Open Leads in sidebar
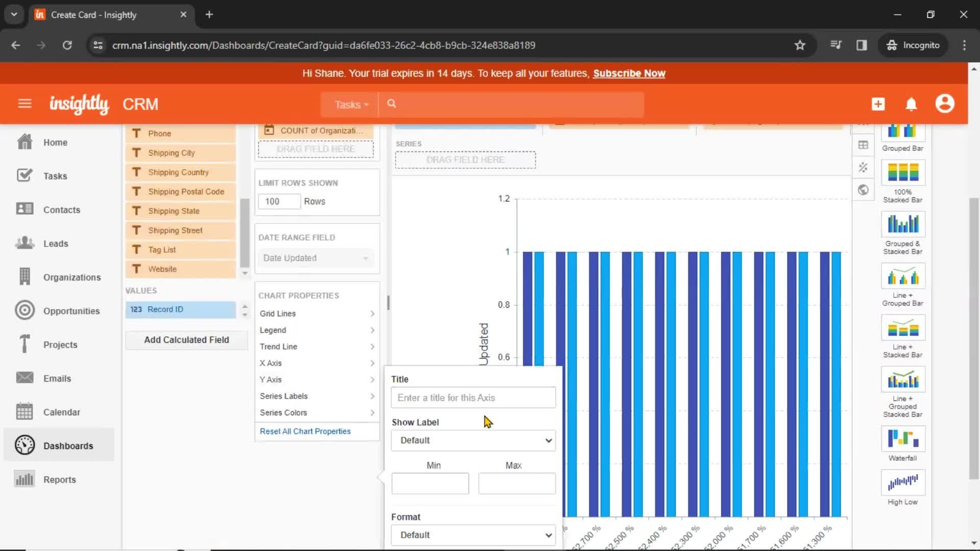 (x=56, y=243)
